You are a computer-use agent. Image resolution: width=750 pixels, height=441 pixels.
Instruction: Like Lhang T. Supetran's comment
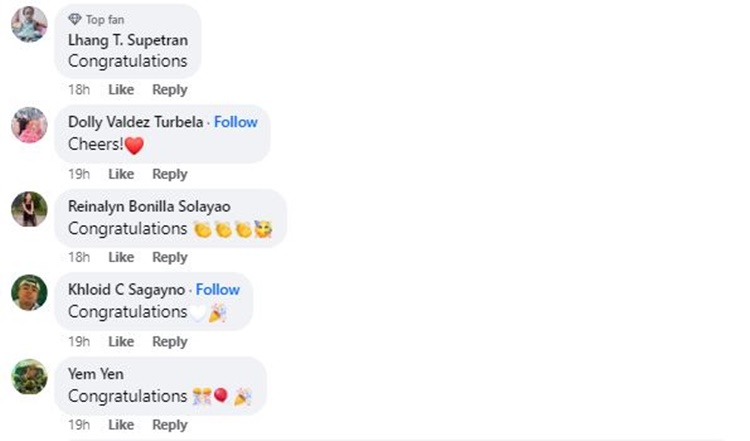coord(121,89)
